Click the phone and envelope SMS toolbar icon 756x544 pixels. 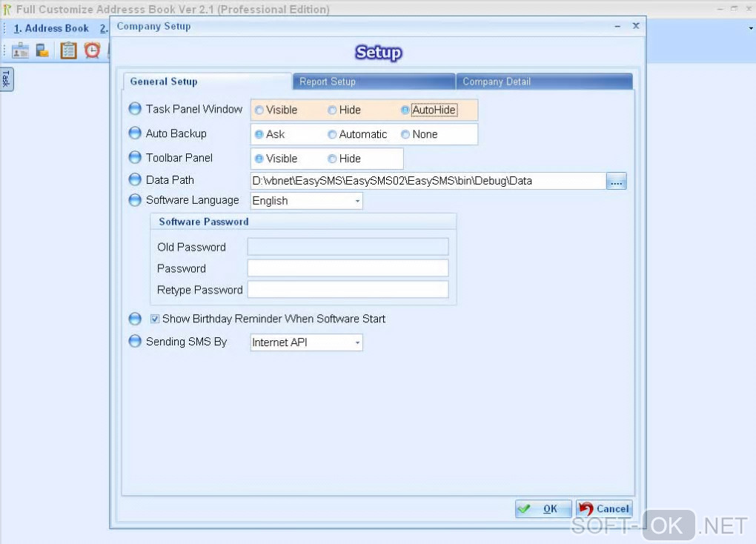pyautogui.click(x=42, y=50)
